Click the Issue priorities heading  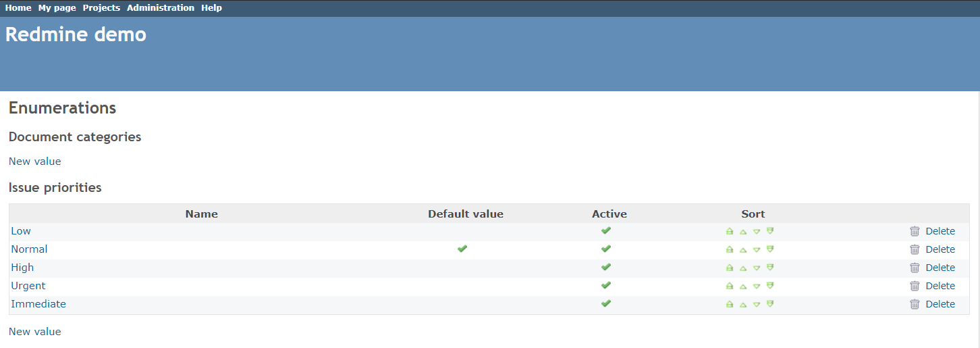pyautogui.click(x=55, y=188)
